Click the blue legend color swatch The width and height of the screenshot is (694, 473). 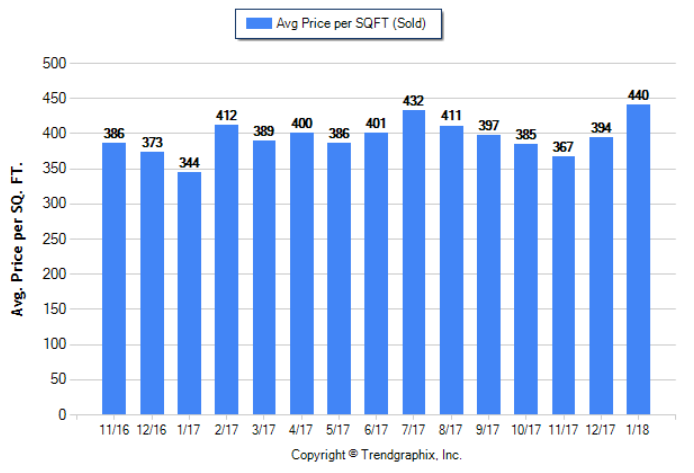[259, 23]
